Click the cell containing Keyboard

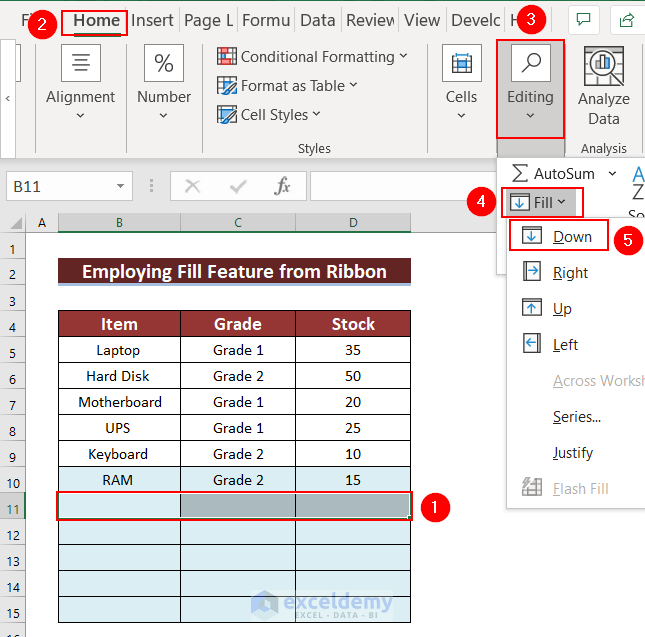pos(119,454)
